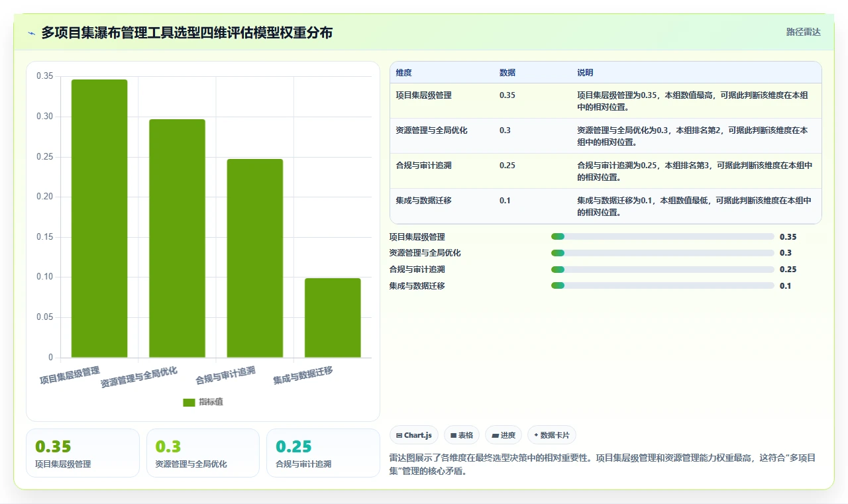
Task: Click the 0.35 y-axis tick label
Action: coord(45,76)
